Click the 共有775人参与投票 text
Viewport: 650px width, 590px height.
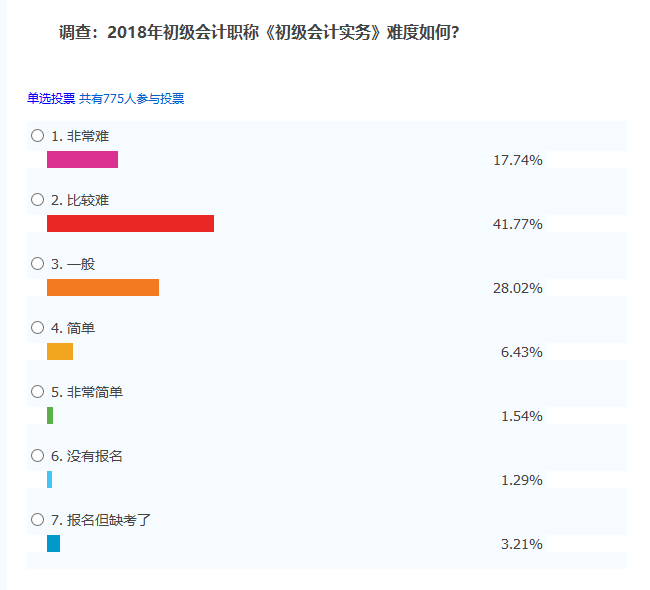132,99
